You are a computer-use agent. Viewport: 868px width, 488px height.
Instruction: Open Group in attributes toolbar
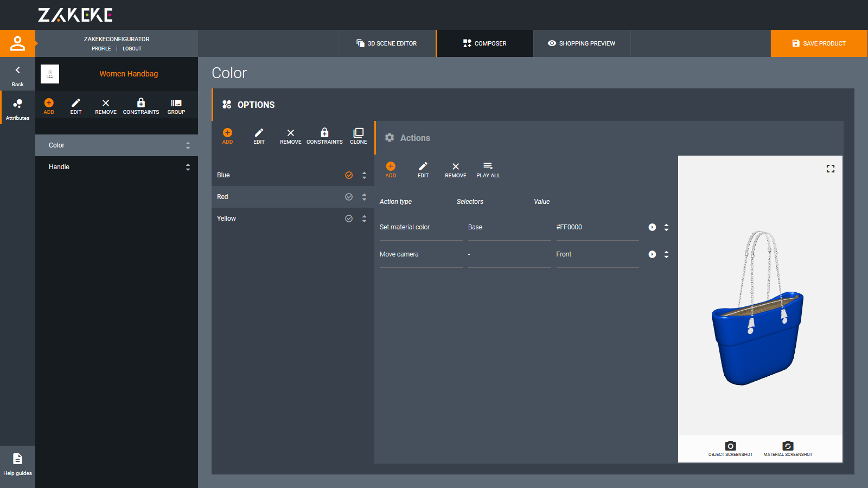[176, 103]
